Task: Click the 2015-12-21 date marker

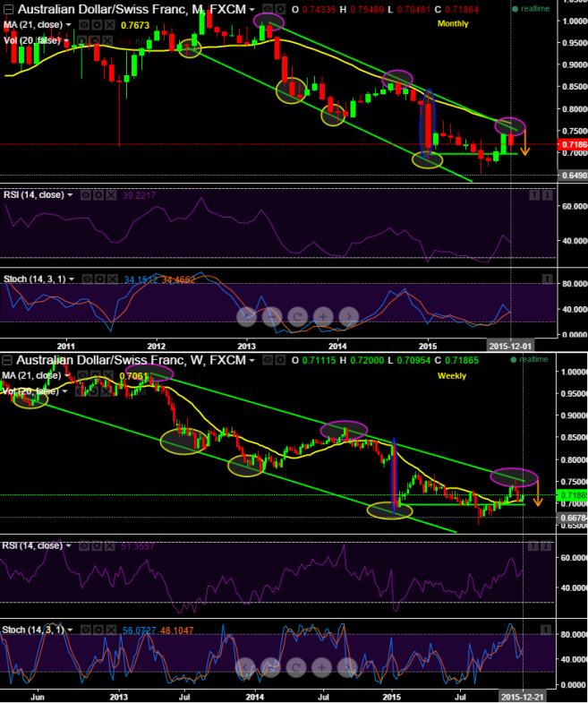Action: click(x=524, y=697)
